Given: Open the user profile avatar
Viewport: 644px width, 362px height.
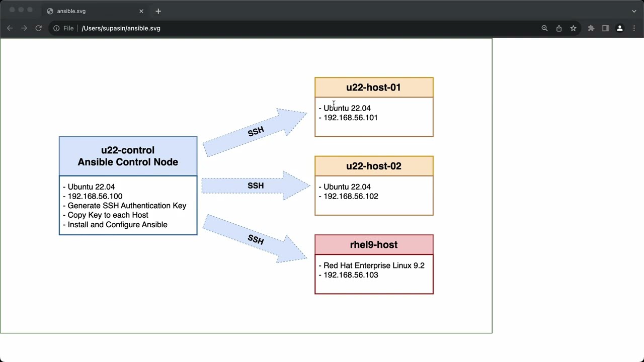Looking at the screenshot, I should point(620,28).
